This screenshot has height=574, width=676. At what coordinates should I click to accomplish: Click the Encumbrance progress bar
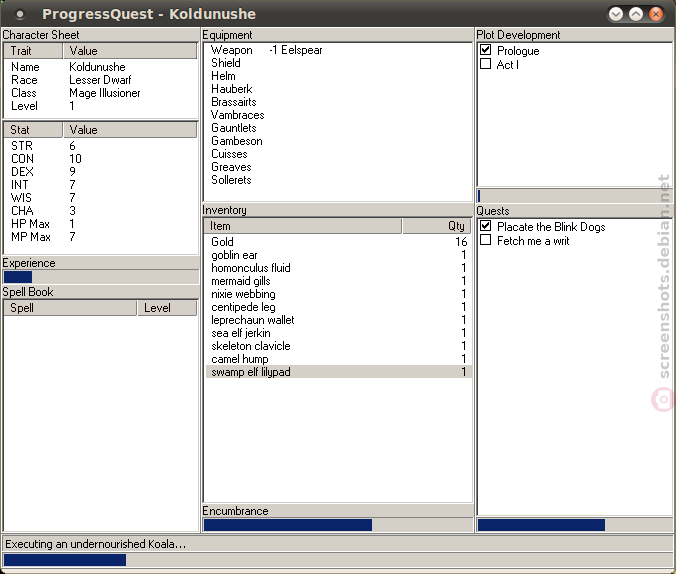(338, 525)
